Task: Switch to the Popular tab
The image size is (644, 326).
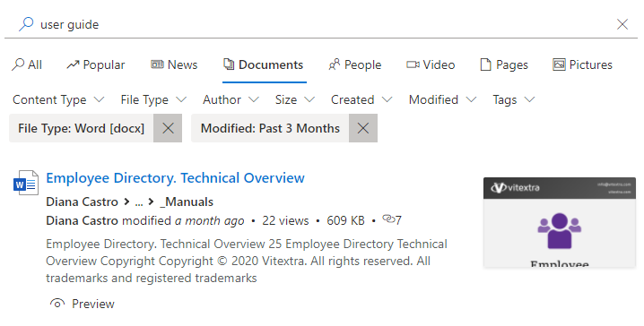Action: pos(96,64)
